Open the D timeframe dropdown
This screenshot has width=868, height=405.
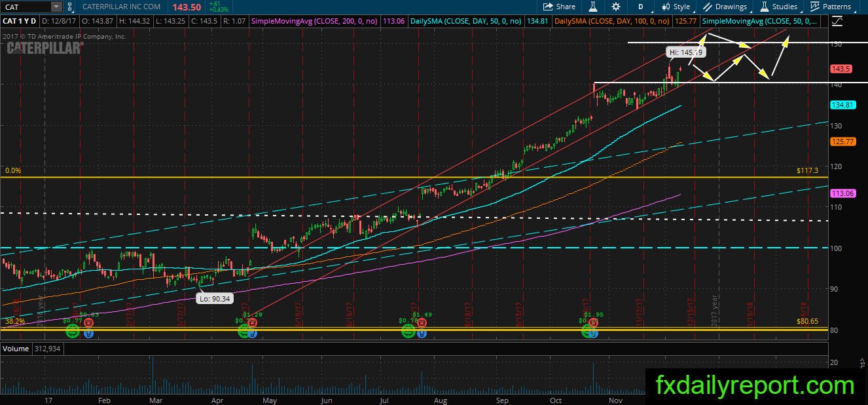coord(640,7)
